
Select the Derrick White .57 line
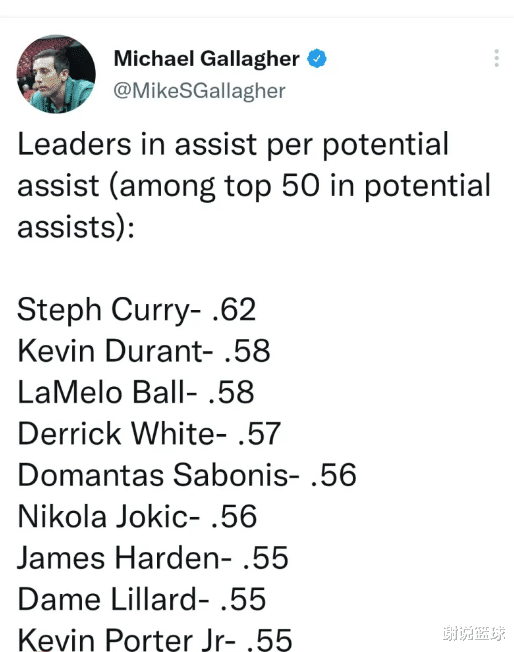[x=149, y=434]
